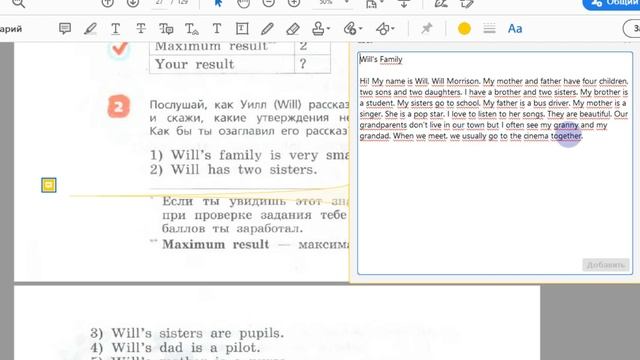
Task: Open the yellow comment color picker
Action: (464, 29)
